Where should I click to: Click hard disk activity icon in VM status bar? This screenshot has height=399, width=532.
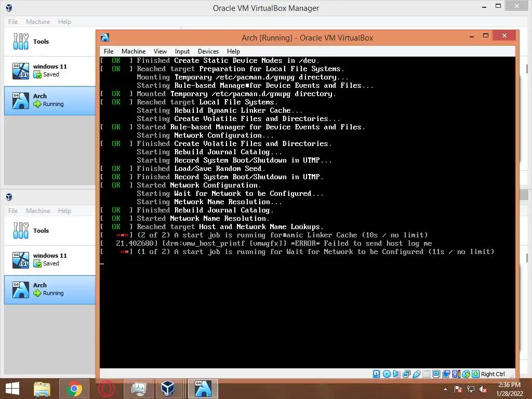tap(376, 374)
